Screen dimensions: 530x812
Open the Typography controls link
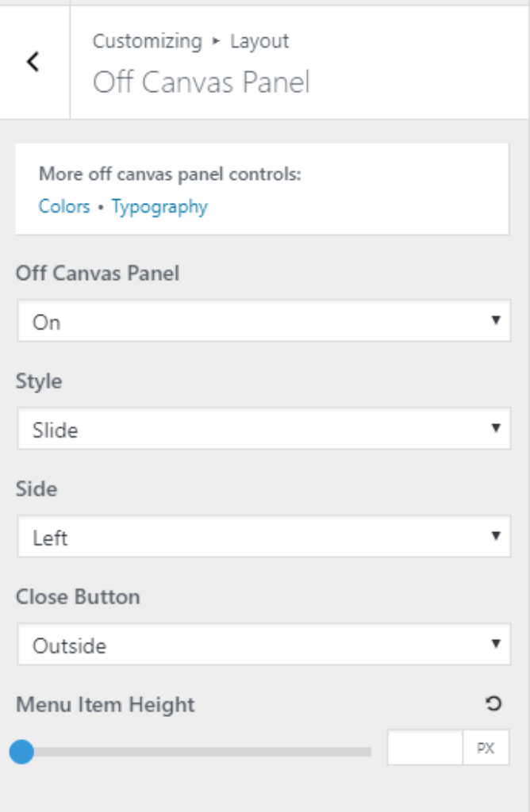tap(159, 207)
